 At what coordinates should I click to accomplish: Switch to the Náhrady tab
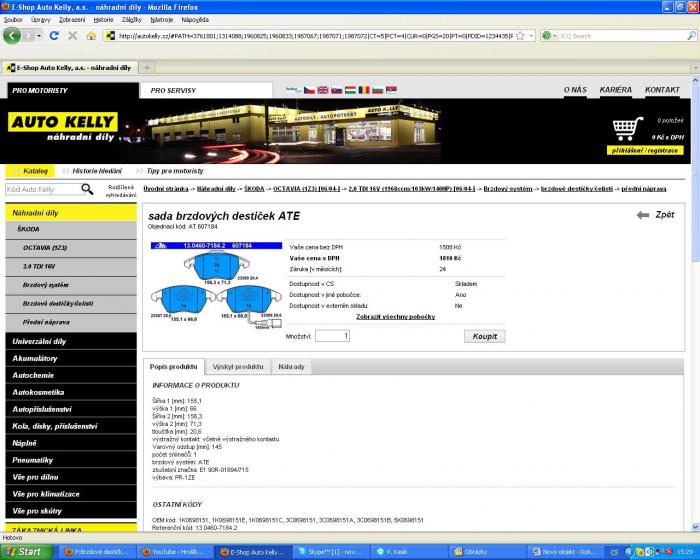click(x=291, y=367)
